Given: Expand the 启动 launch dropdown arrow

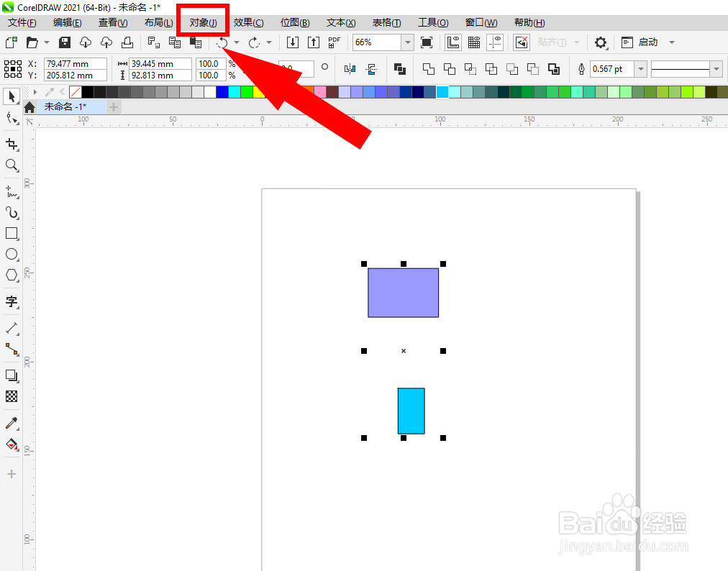Looking at the screenshot, I should [x=671, y=42].
